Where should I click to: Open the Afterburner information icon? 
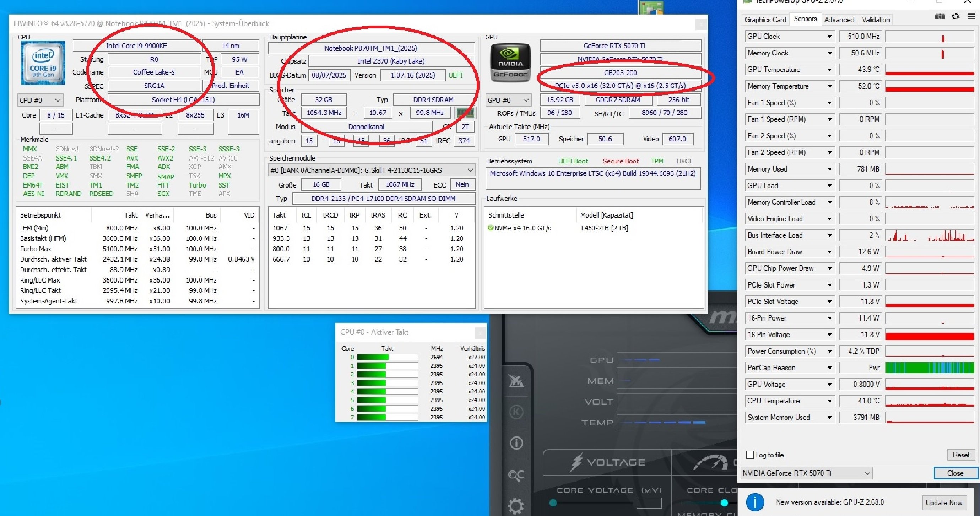(516, 443)
